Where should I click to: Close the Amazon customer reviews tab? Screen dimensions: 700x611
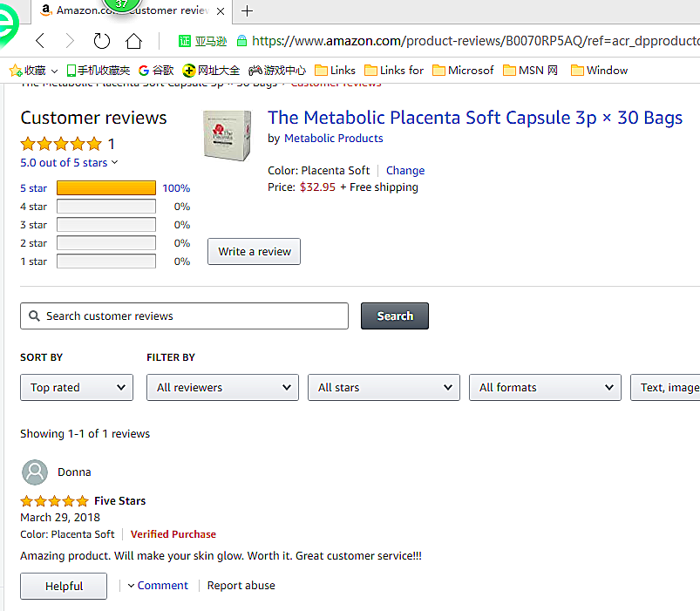pyautogui.click(x=220, y=11)
